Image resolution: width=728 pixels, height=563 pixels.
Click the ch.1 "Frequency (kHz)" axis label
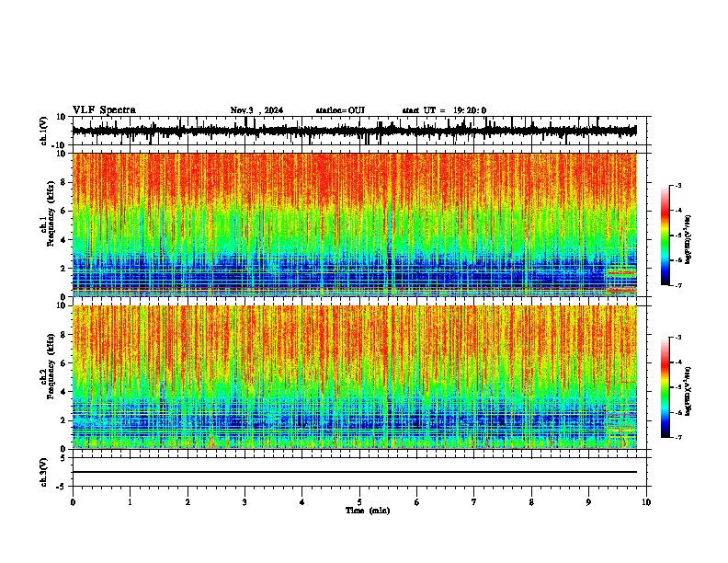coord(51,214)
